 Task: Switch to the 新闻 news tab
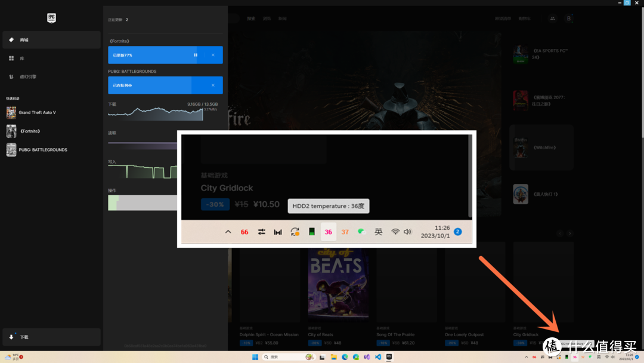point(283,19)
